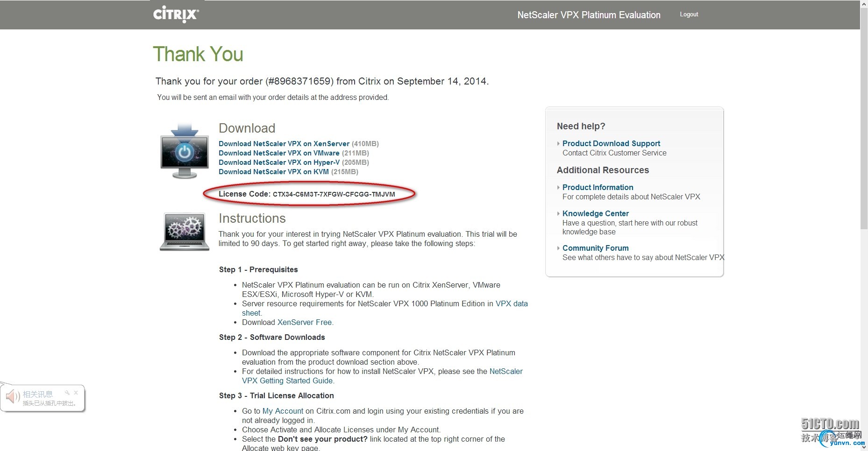Open the Knowledge Center link
The image size is (868, 451).
coord(596,213)
